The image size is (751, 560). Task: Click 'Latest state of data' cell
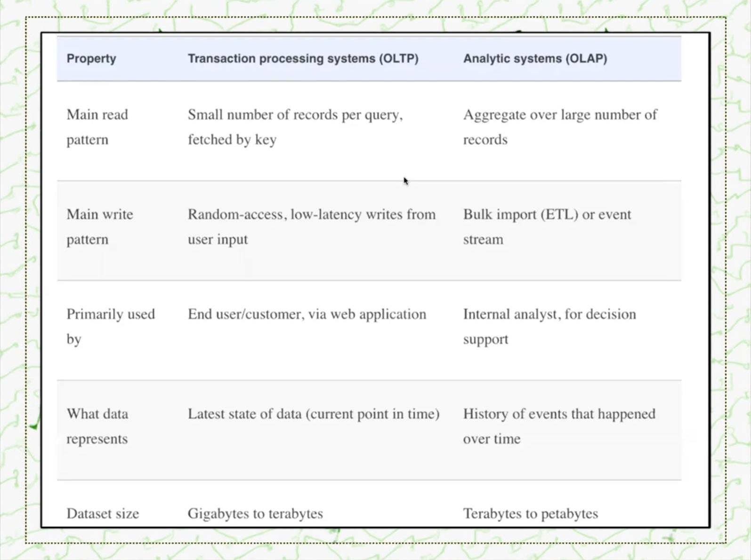coord(314,414)
